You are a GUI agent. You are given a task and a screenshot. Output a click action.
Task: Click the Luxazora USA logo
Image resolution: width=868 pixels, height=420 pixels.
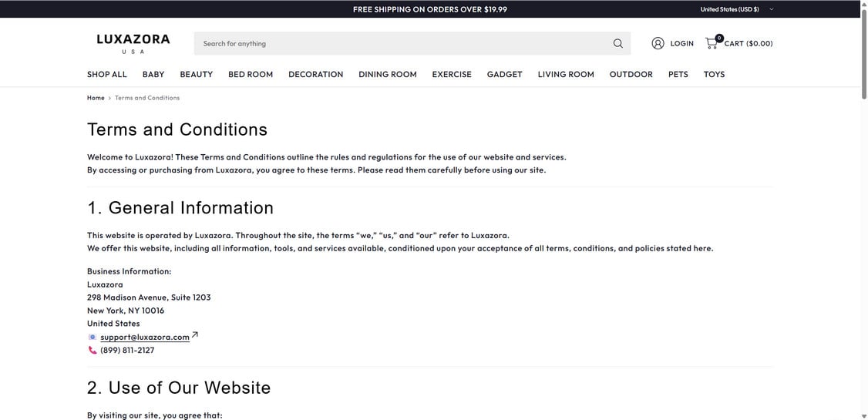[x=133, y=44]
